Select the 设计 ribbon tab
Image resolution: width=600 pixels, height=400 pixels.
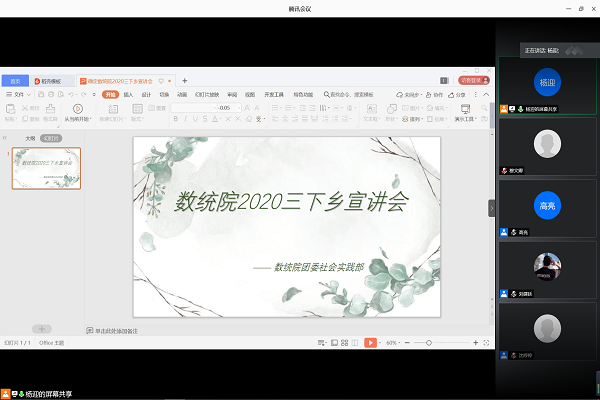point(147,94)
